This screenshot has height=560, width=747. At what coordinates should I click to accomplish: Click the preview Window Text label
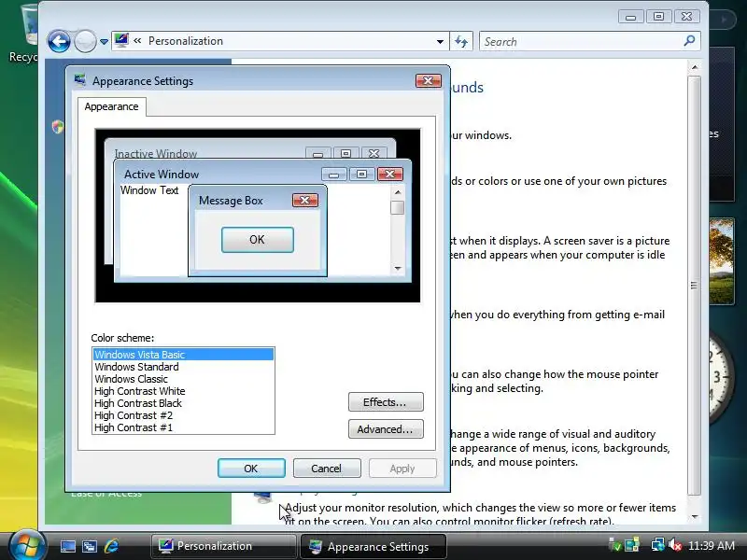click(x=149, y=190)
